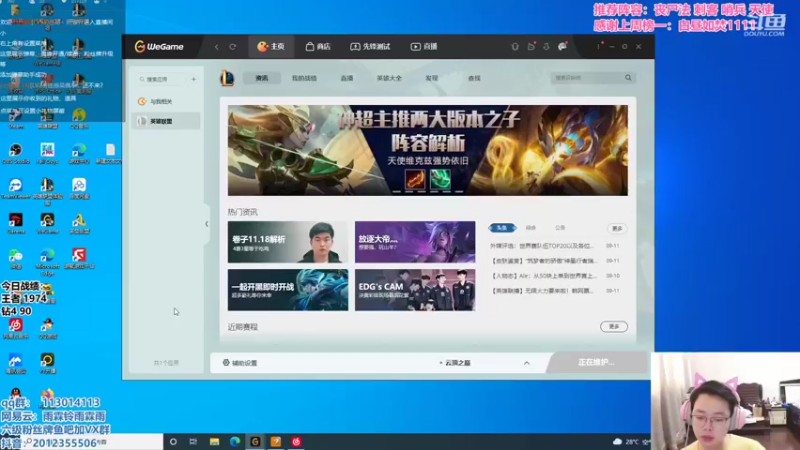This screenshot has height=450, width=800.
Task: Open the green WeChat desktop shortcut
Action: click(16, 259)
